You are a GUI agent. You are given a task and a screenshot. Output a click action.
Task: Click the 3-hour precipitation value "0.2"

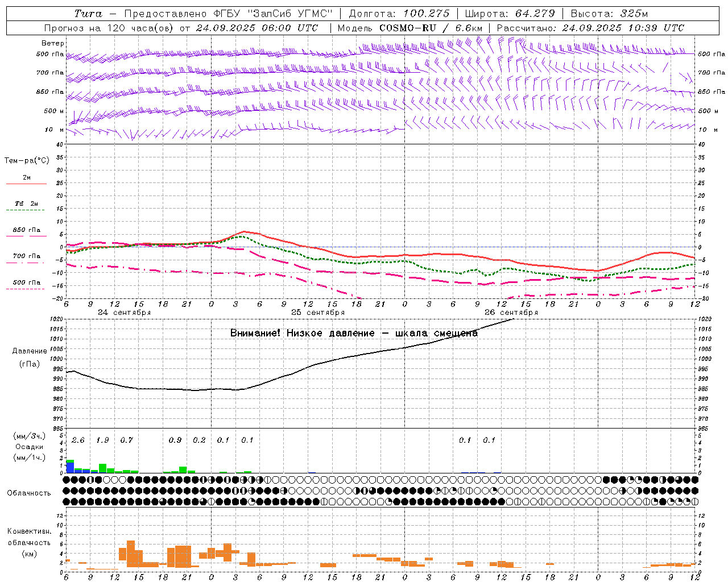(199, 440)
